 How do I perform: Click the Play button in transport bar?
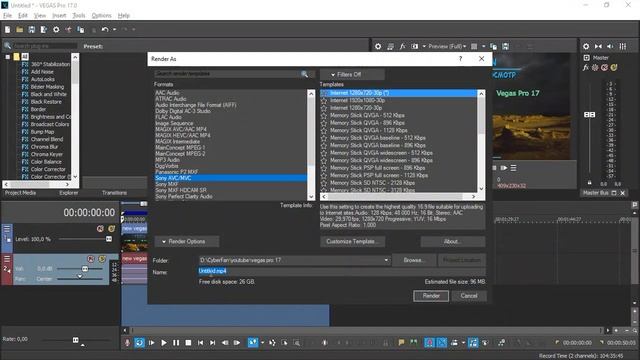pos(164,342)
